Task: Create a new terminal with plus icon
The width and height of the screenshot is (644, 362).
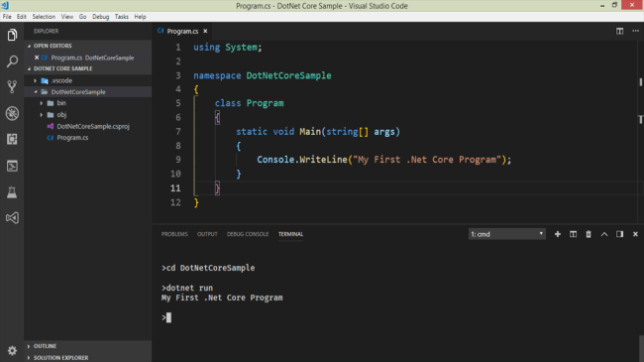Action: 558,234
